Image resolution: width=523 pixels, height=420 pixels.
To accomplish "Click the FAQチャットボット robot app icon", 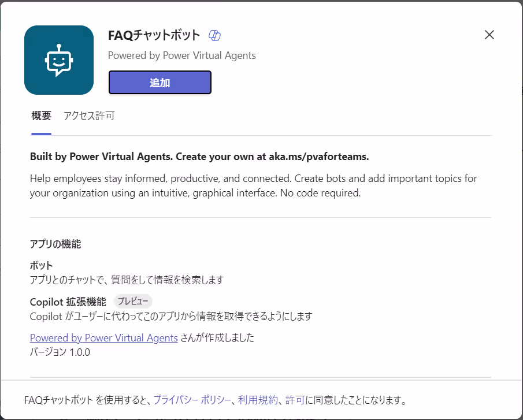I will (59, 60).
